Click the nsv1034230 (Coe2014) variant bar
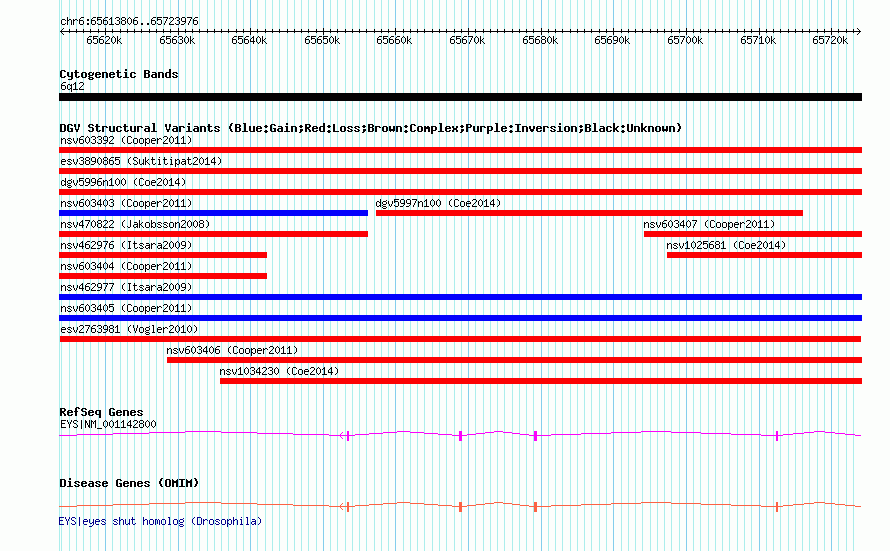890x551 pixels. 541,381
